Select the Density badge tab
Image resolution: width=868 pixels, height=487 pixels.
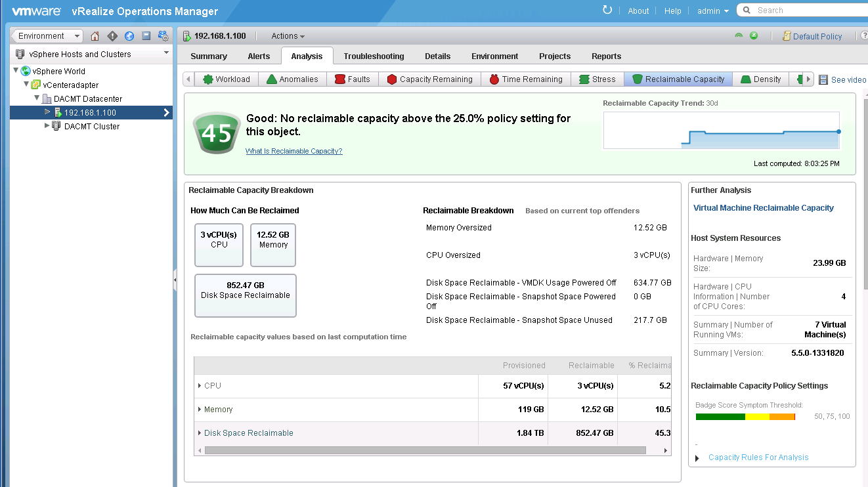click(760, 79)
